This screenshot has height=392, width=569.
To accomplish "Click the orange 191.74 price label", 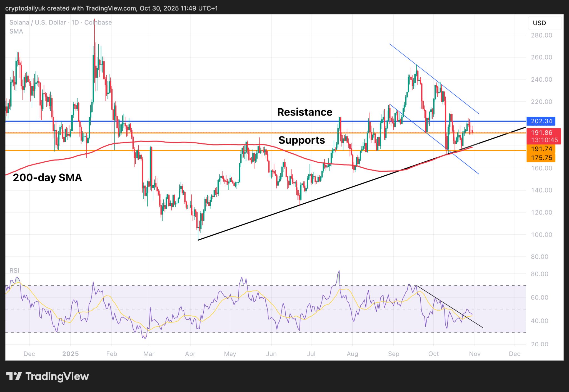I will click(541, 149).
